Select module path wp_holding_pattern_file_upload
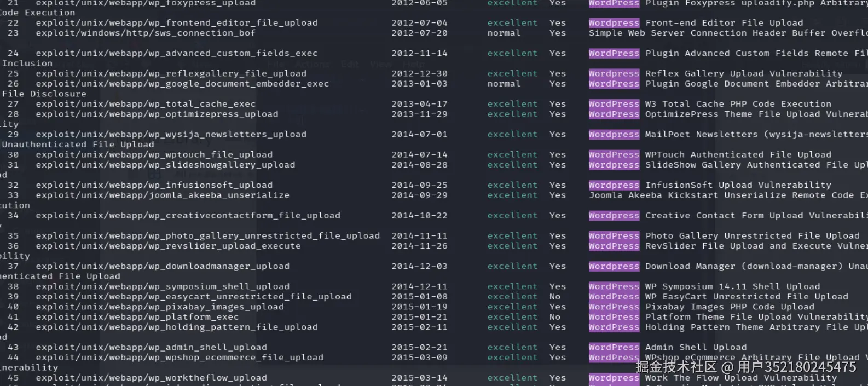The image size is (868, 386). pyautogui.click(x=177, y=327)
